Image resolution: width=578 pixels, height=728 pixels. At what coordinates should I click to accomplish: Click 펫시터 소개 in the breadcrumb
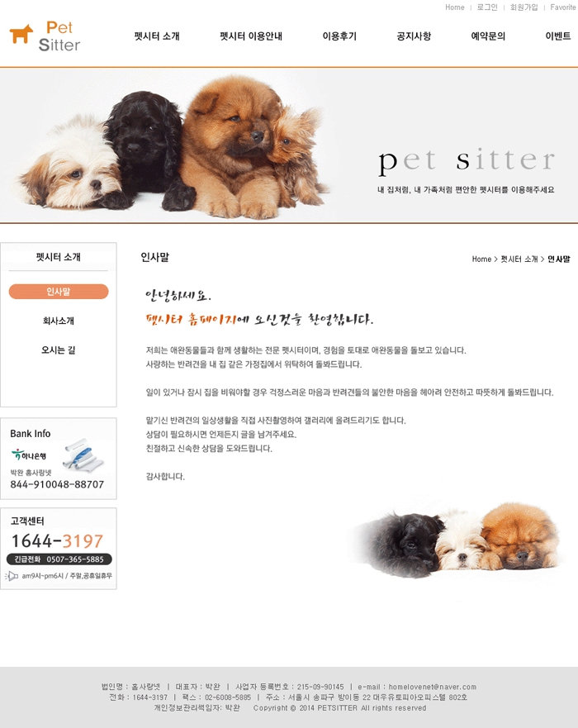click(x=519, y=259)
